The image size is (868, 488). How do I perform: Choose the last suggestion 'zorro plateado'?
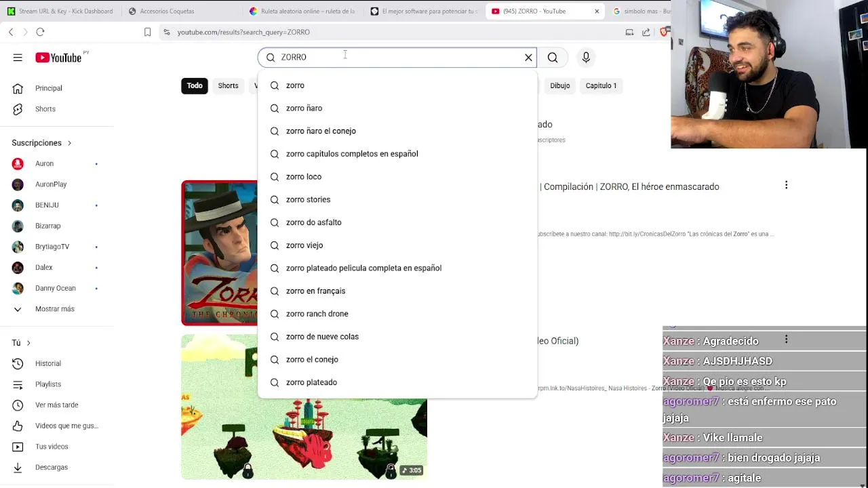pyautogui.click(x=397, y=382)
